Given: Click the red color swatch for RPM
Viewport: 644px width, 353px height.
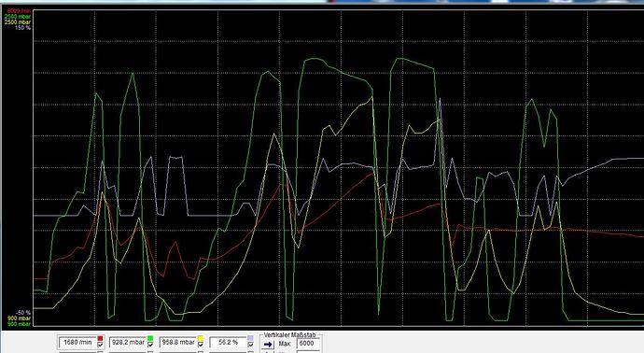Looking at the screenshot, I should [100, 338].
